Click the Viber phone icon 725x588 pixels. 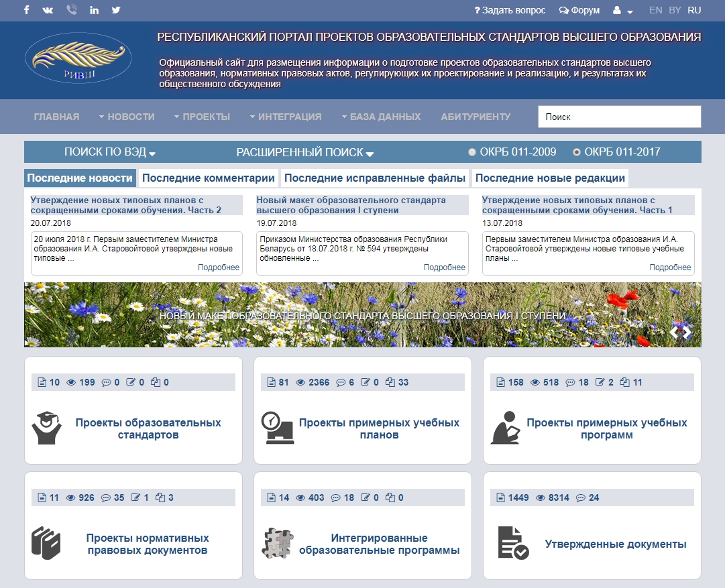71,9
